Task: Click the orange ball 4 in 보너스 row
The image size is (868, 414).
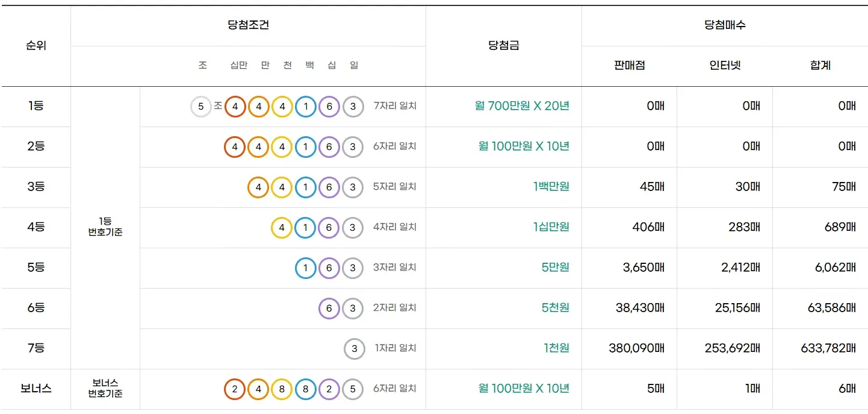Action: (258, 389)
